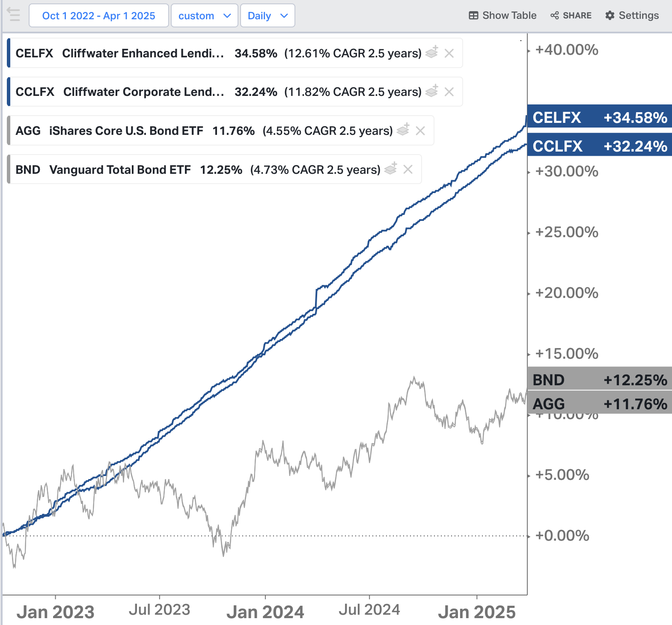Click the CCLFX +32.24% axis label
The width and height of the screenshot is (672, 625).
pyautogui.click(x=600, y=146)
